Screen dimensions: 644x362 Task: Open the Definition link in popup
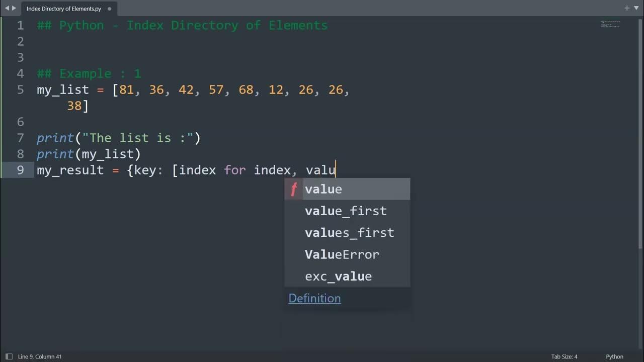314,298
